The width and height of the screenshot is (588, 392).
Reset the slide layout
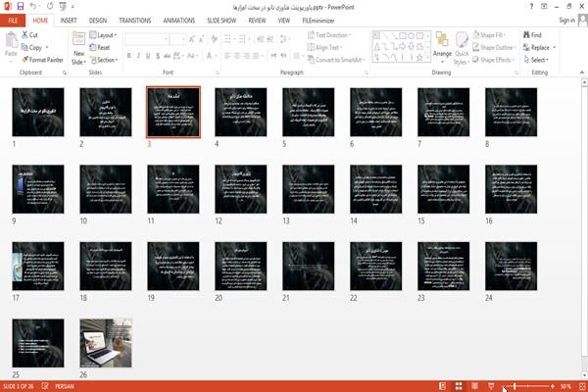click(x=100, y=47)
